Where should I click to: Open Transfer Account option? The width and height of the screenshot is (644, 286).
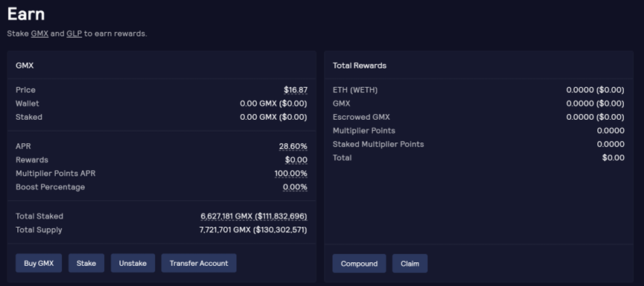point(199,264)
